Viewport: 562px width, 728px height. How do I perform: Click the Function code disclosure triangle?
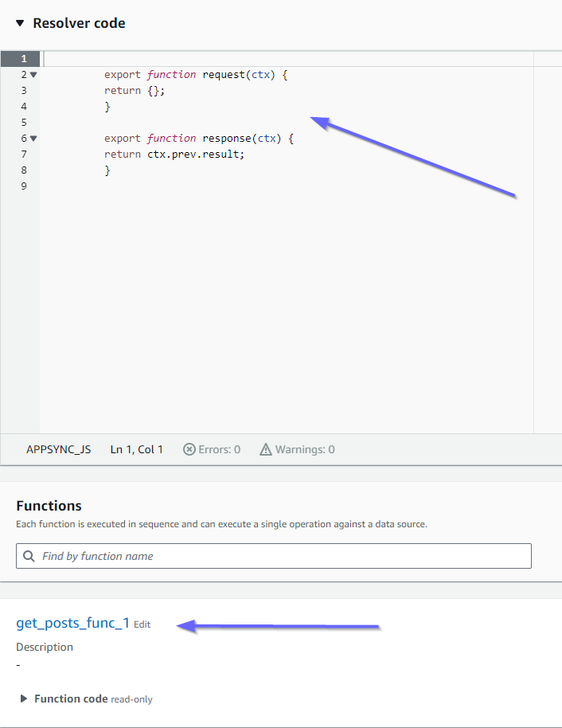22,699
